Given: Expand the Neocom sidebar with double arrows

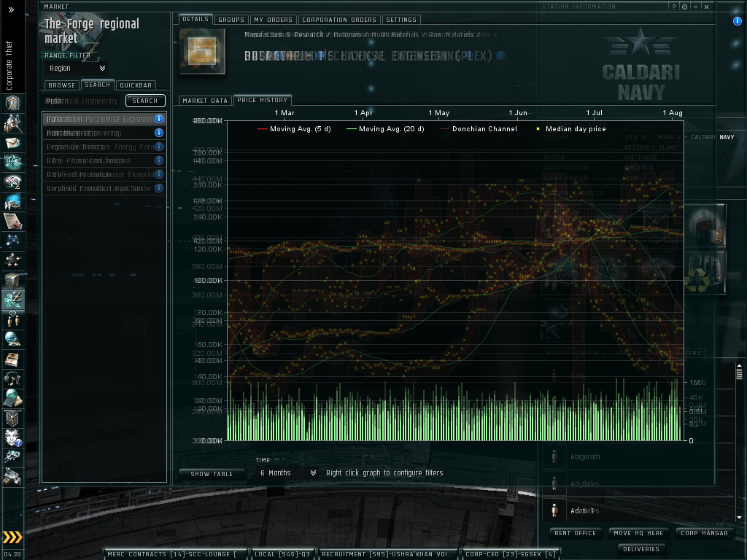Looking at the screenshot, I should [x=12, y=9].
